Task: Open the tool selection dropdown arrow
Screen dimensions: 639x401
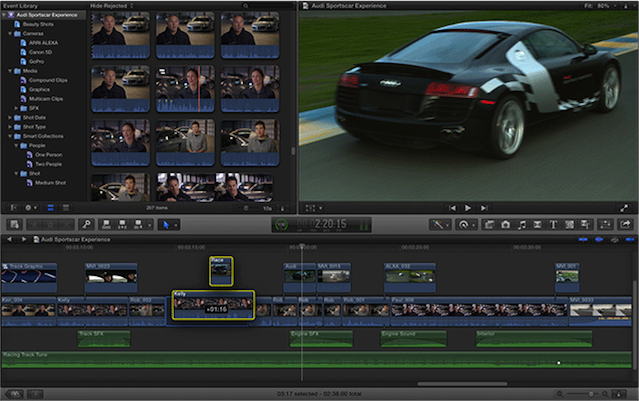Action: click(x=176, y=225)
